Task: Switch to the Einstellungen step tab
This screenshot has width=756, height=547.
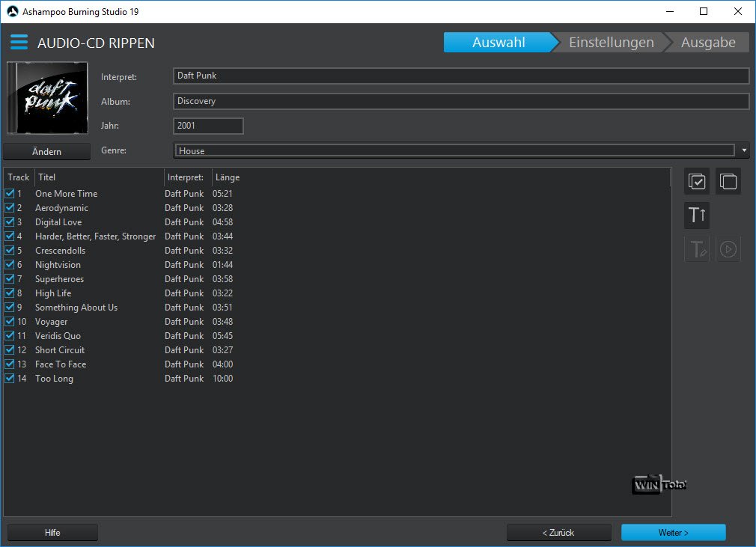Action: 611,43
